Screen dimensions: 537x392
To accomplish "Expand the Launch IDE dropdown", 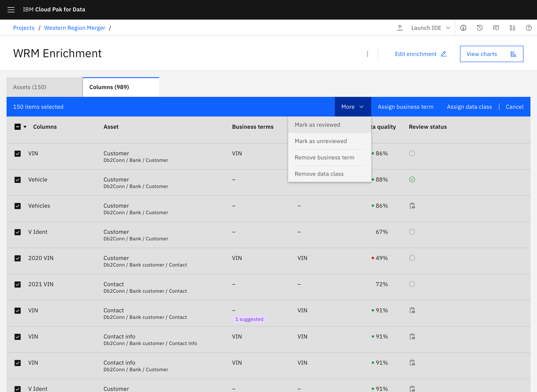I will click(431, 28).
